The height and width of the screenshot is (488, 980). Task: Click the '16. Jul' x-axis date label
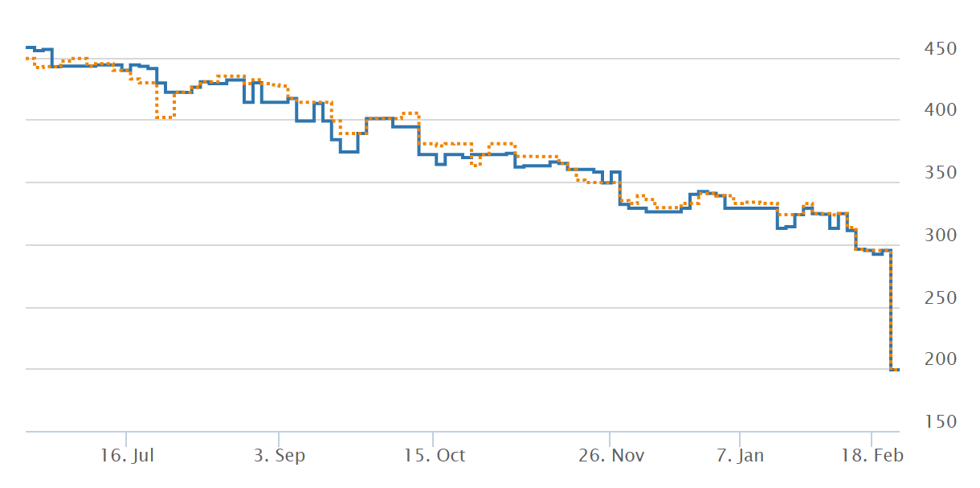pyautogui.click(x=128, y=456)
